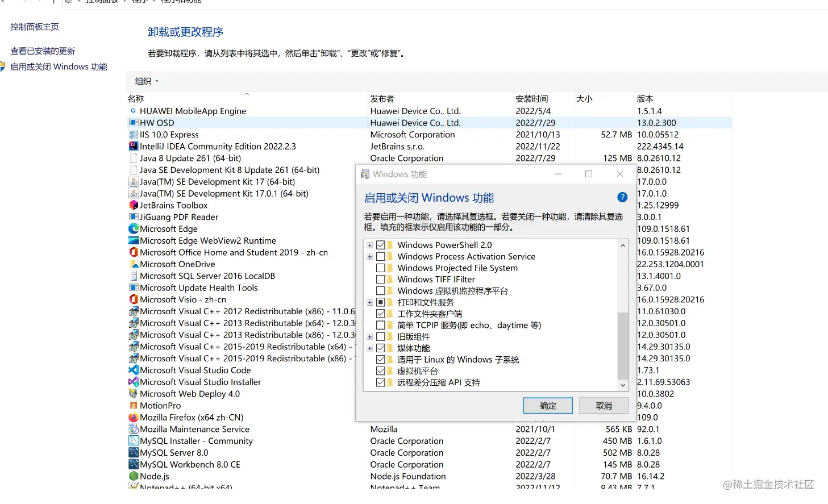This screenshot has width=828, height=504.
Task: Open 启用或关闭 Windows 功能 link
Action: pos(59,66)
